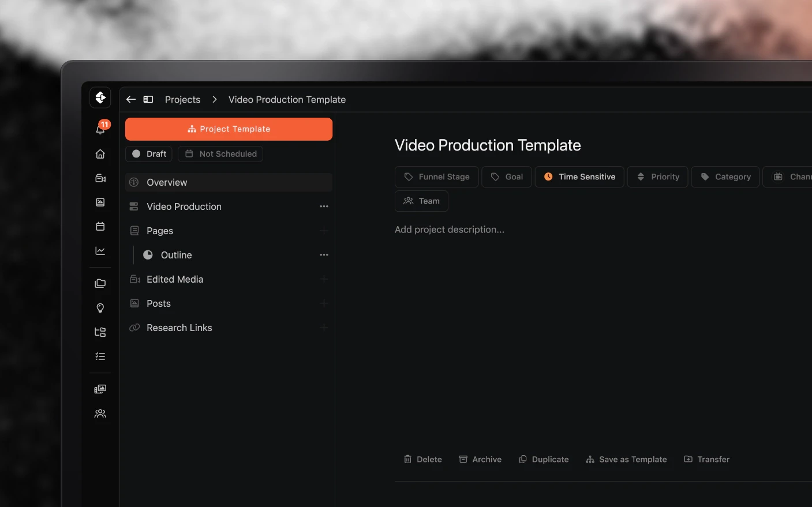Toggle Time Sensitive
The height and width of the screenshot is (507, 812).
579,177
